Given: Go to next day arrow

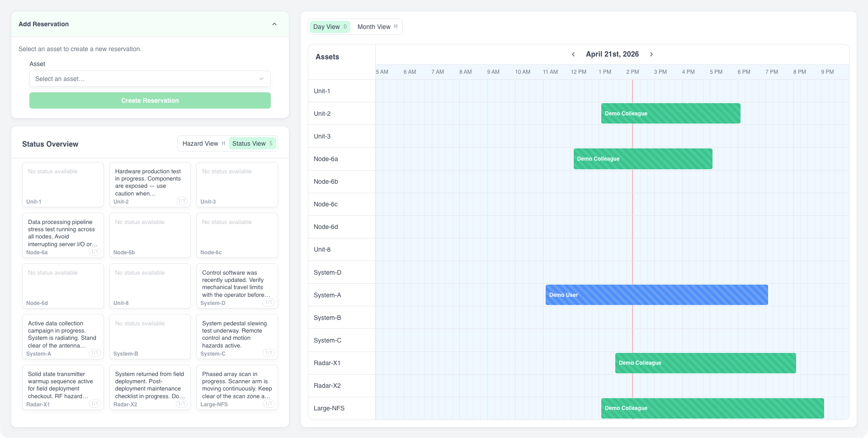Looking at the screenshot, I should tap(651, 54).
